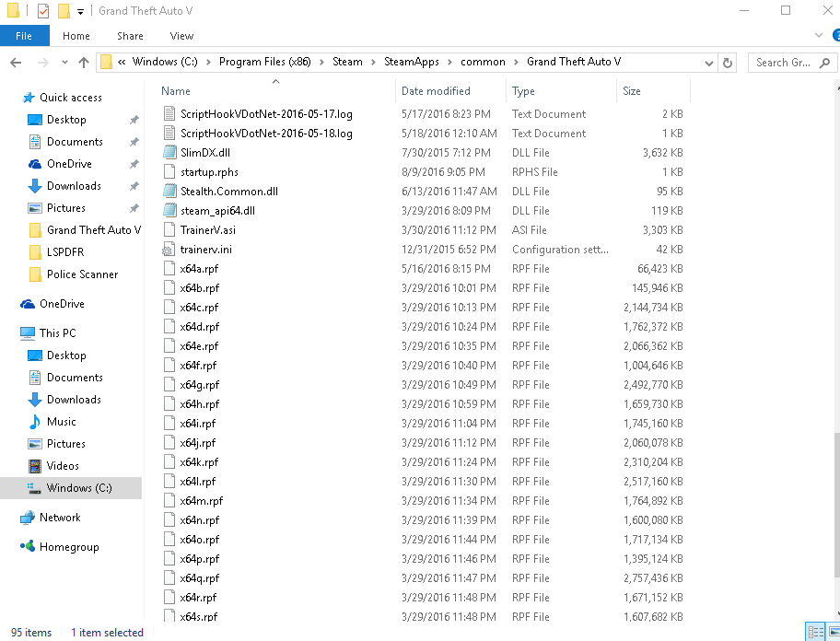Navigate to SteamApps in breadcrumb
840x641 pixels.
pyautogui.click(x=412, y=62)
